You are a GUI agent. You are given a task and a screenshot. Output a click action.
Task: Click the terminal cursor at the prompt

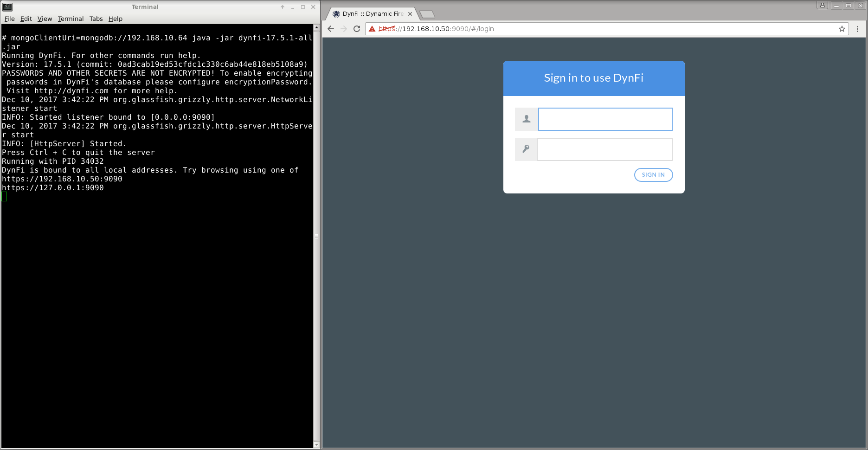pos(4,197)
